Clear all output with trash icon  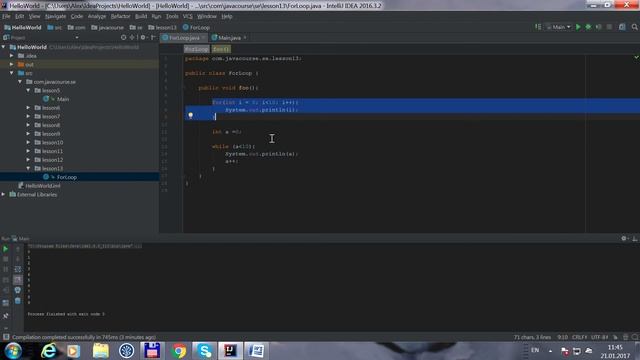(18, 301)
